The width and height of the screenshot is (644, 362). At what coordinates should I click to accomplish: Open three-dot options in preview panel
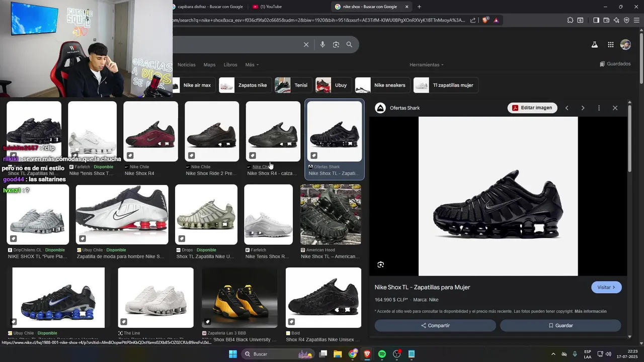coord(599,108)
